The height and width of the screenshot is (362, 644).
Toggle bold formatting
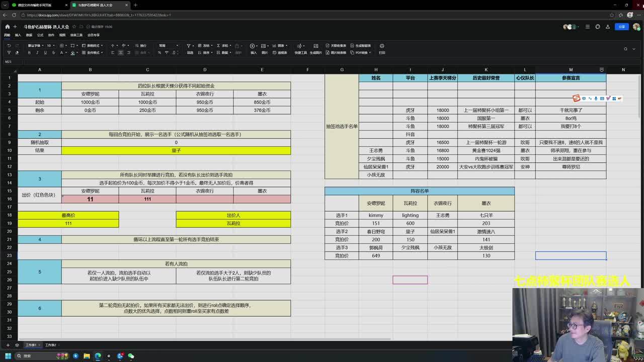click(29, 53)
